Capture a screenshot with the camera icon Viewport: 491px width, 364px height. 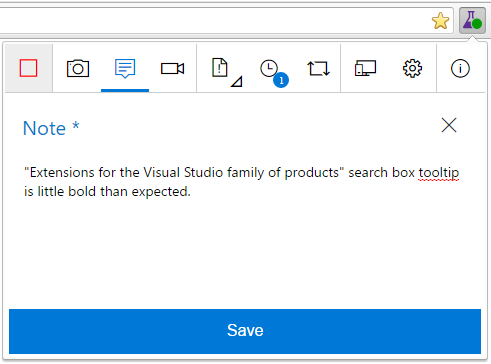click(78, 68)
